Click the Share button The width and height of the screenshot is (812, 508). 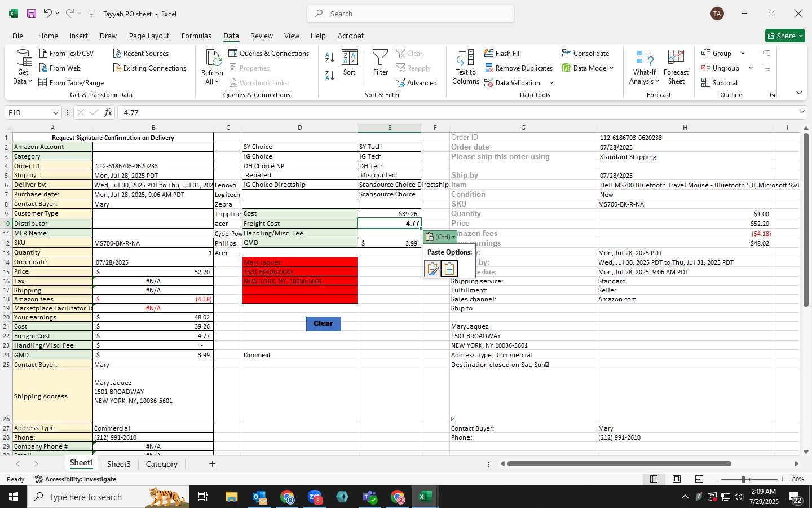785,36
